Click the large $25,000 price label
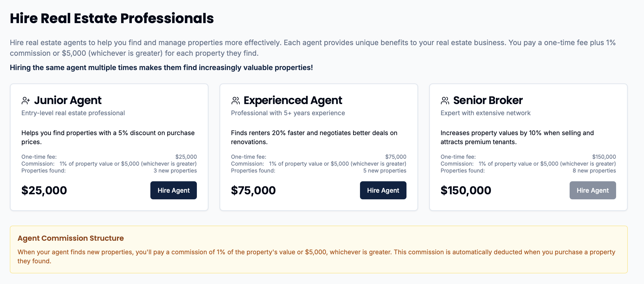This screenshot has width=644, height=284. pyautogui.click(x=44, y=190)
